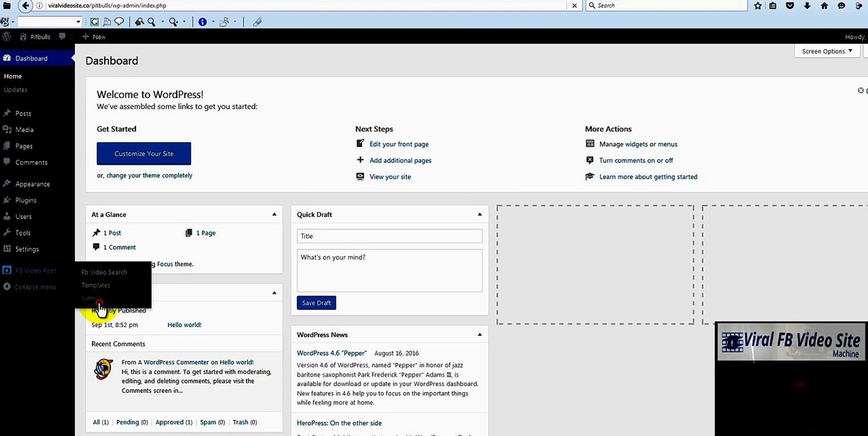Click the 1 Comment link in At a Glance
Viewport: 868px width, 436px height.
tap(120, 247)
